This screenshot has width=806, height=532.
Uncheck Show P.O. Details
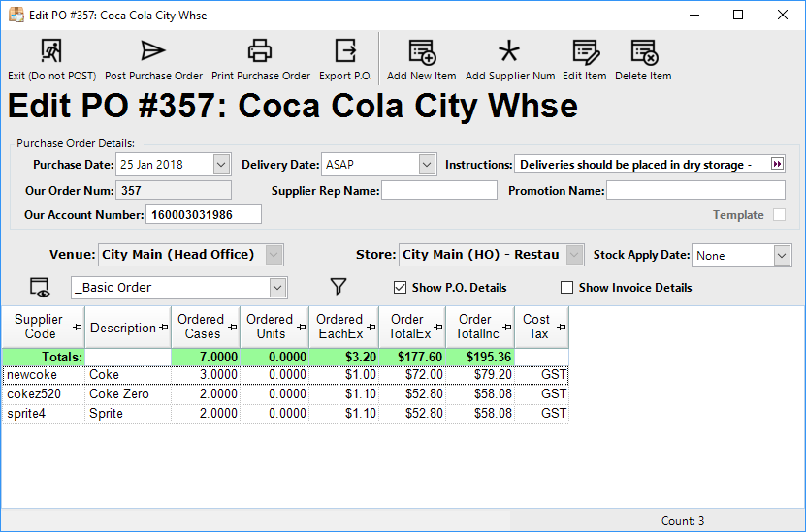pyautogui.click(x=400, y=288)
